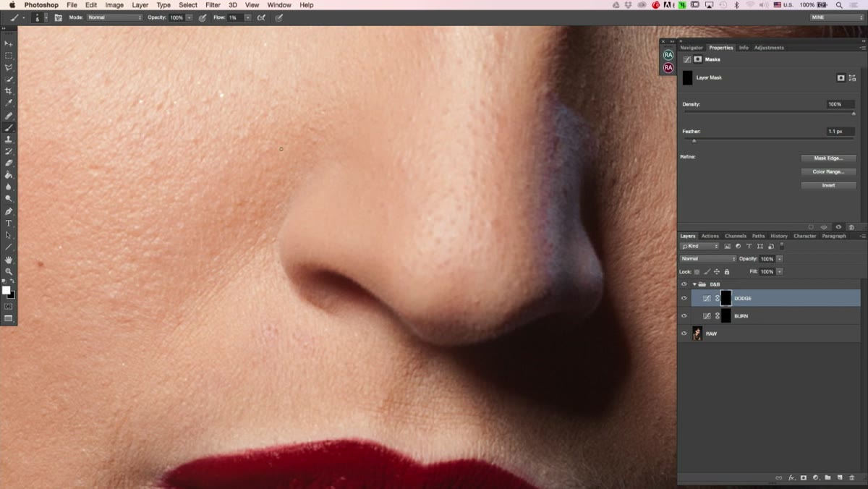Click the Mask Edge button
The width and height of the screenshot is (868, 489).
829,158
